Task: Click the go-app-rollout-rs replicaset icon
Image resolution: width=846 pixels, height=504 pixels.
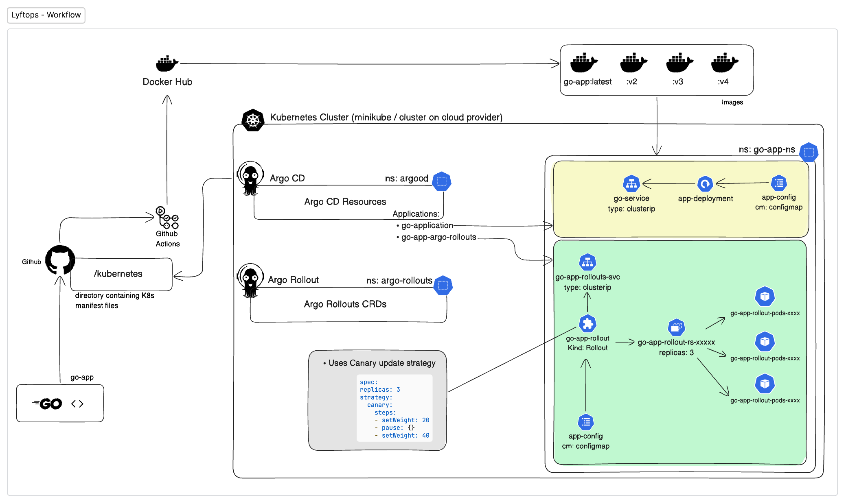Action: coord(676,327)
